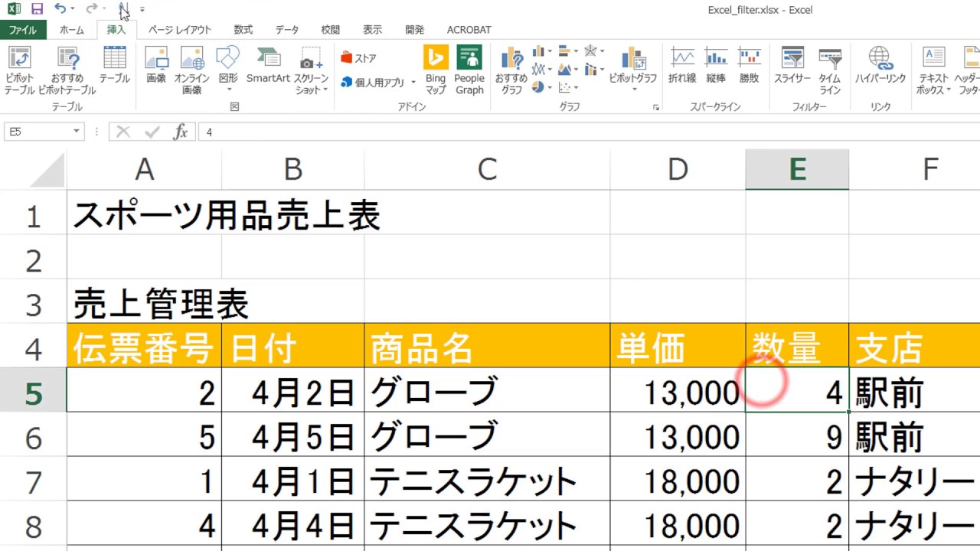
Task: Launch Bing マップ add-in
Action: tap(436, 70)
